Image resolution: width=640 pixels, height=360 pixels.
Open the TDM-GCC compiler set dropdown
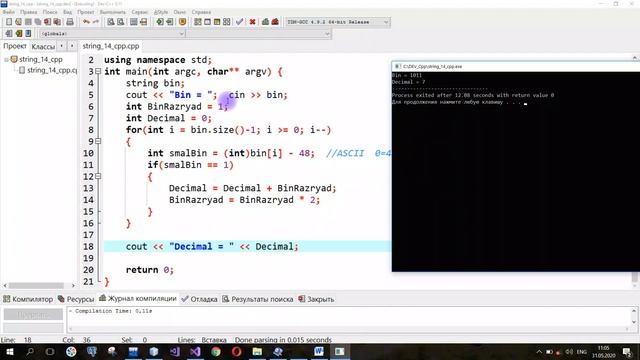coord(338,22)
